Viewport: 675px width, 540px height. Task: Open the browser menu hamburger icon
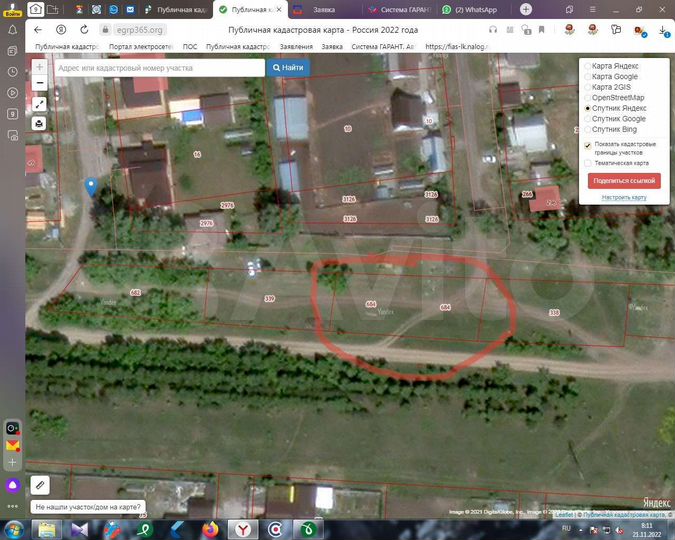coord(592,9)
